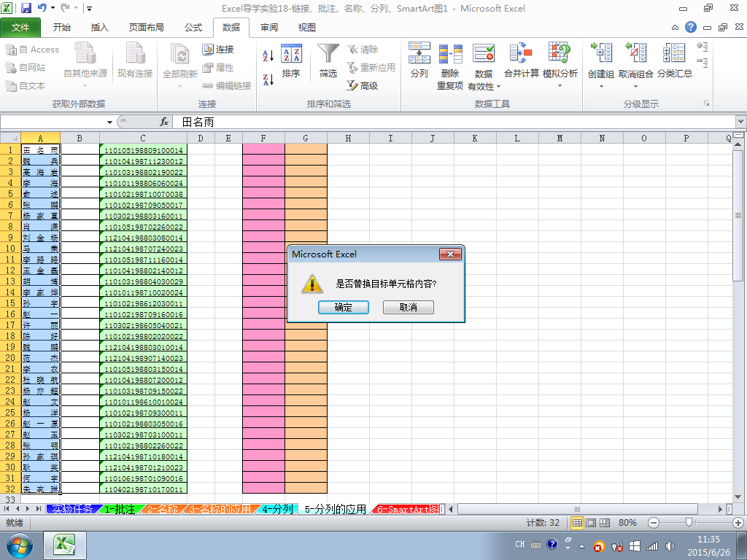This screenshot has height=560, width=747.
Task: Open Group (创建组) dropdown arrow
Action: (x=601, y=87)
